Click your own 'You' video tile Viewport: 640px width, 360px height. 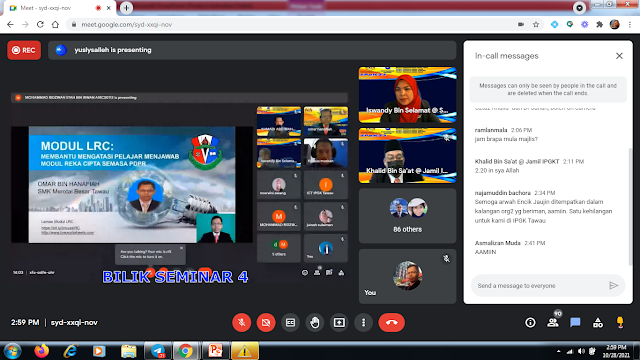[407, 276]
